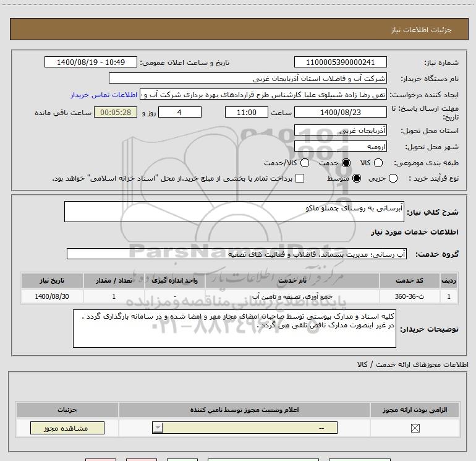Click the announcement date field 1400/08/19 - 10:49
Image resolution: width=476 pixels, height=461 pixels.
pyautogui.click(x=91, y=62)
